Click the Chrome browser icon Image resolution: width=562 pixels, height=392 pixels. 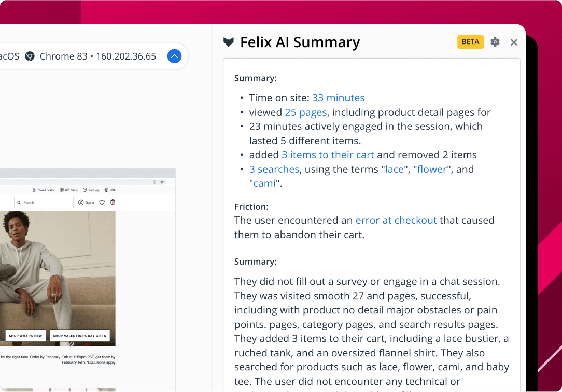point(30,56)
